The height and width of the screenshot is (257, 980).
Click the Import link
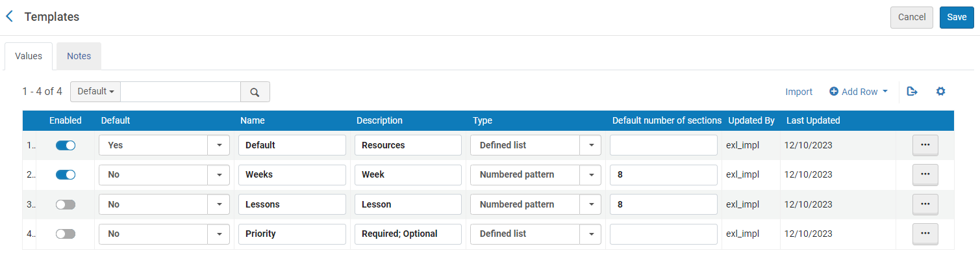(x=799, y=92)
